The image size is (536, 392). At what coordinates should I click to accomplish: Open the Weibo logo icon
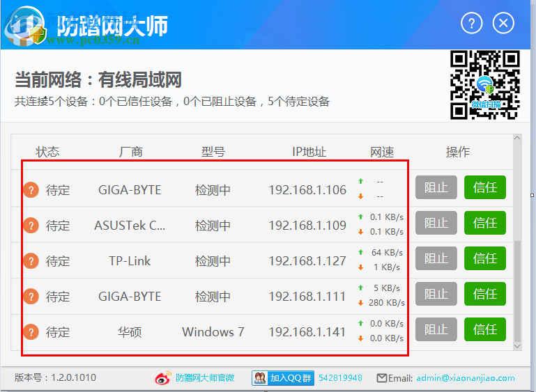163,377
